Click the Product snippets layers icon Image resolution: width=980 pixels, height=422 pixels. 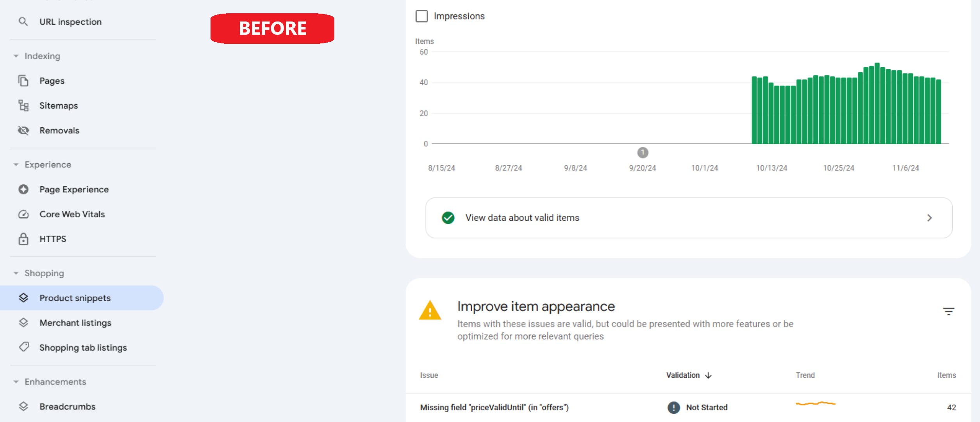click(x=23, y=298)
